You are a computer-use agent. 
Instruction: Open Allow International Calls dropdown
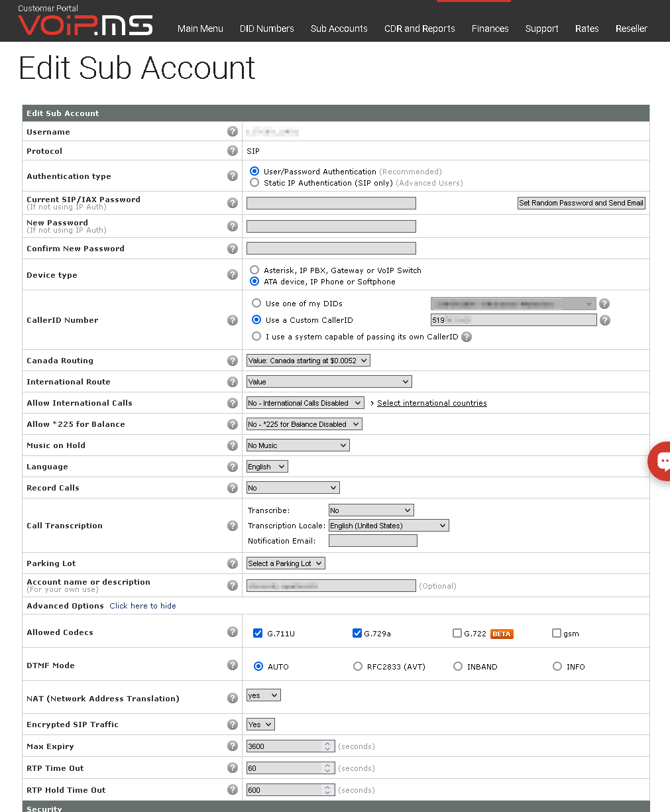306,403
